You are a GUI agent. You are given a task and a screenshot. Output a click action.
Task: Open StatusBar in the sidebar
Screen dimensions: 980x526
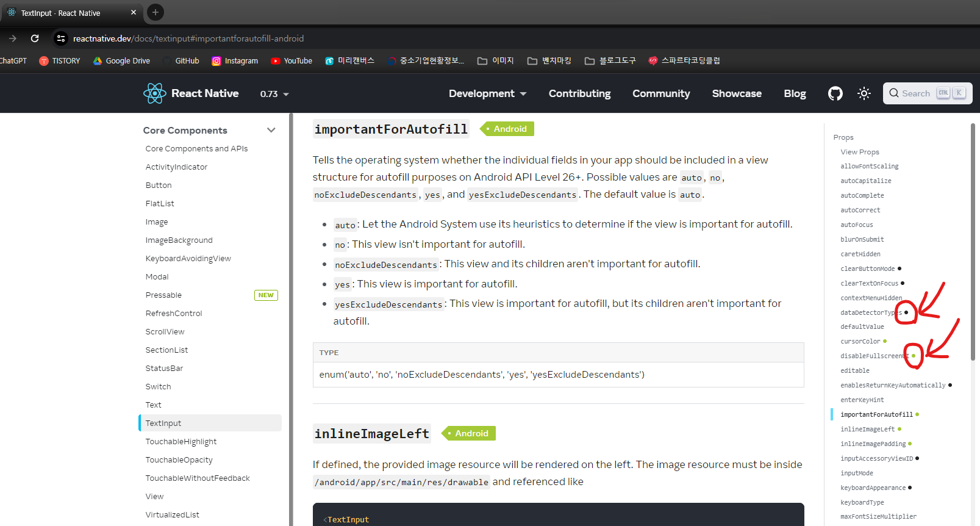coord(164,368)
